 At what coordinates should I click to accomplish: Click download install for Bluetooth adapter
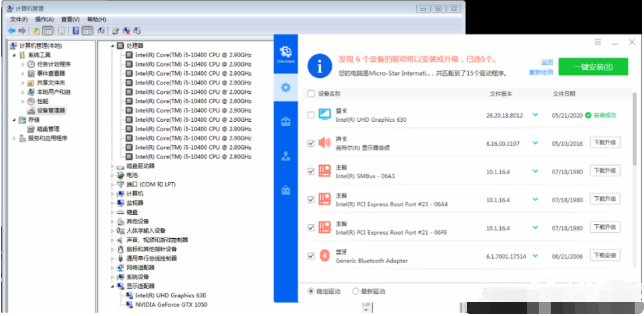point(605,255)
